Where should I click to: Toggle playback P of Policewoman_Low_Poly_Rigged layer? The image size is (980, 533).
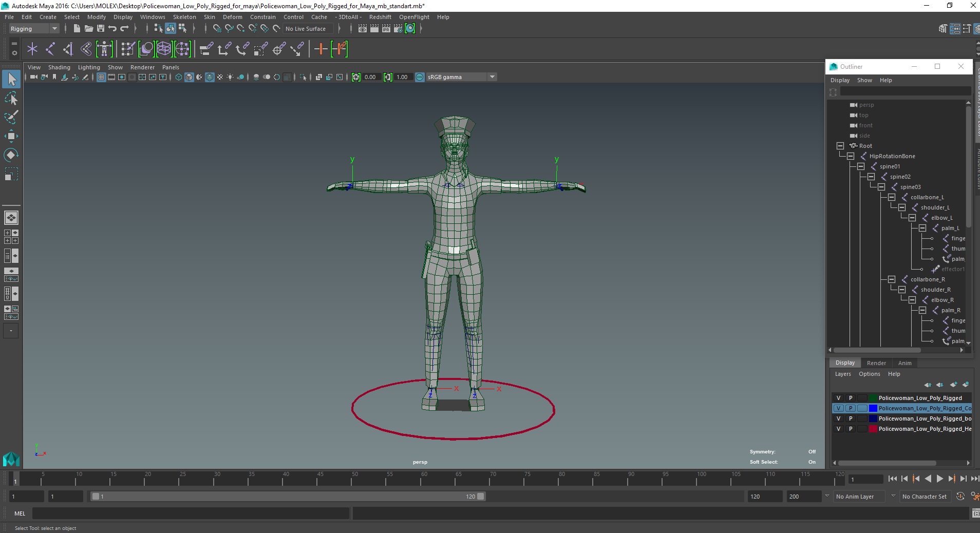coord(851,398)
